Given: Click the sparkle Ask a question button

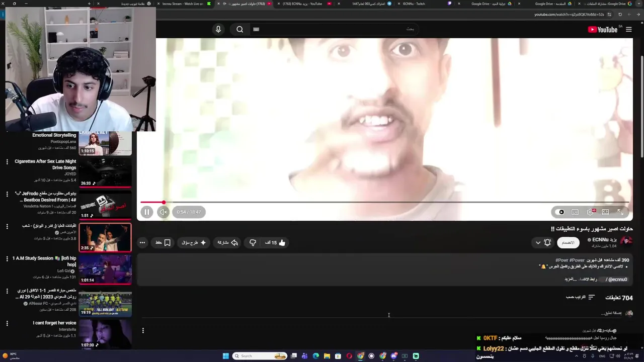Looking at the screenshot, I should [x=194, y=242].
